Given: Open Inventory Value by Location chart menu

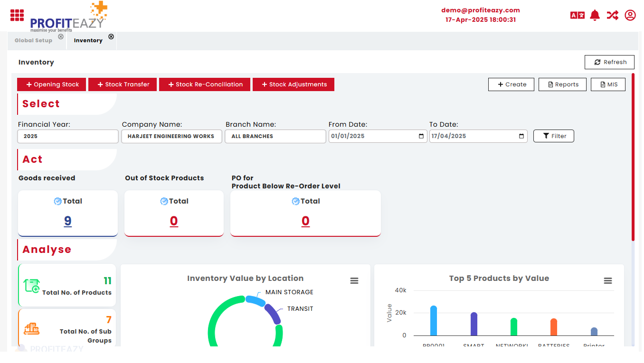Looking at the screenshot, I should (x=354, y=281).
